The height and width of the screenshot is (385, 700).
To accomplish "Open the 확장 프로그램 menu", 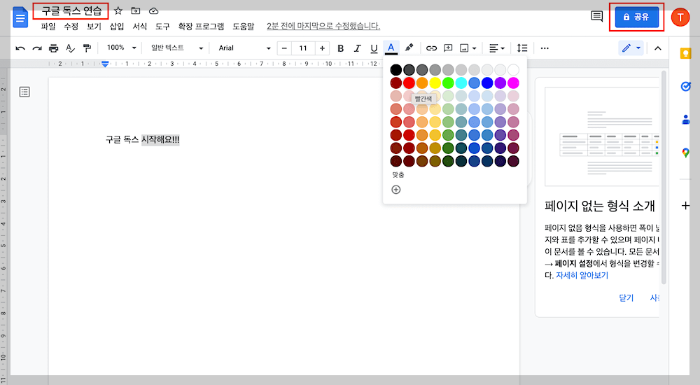I will (x=201, y=26).
